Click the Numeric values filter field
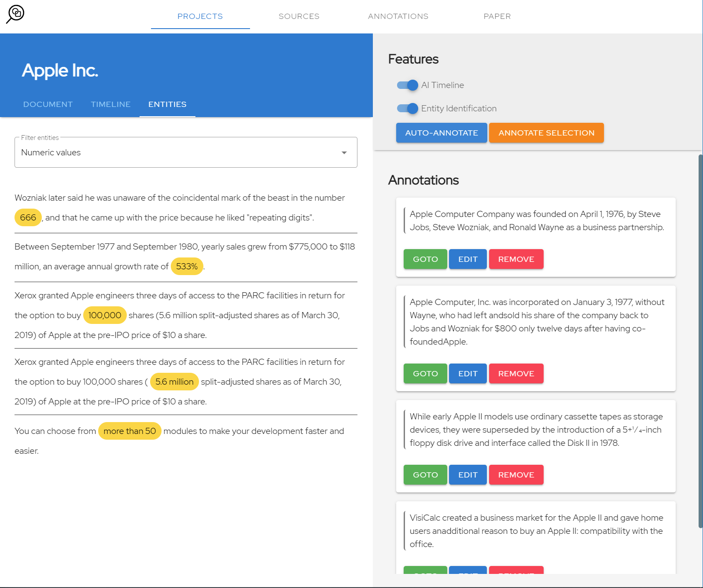The width and height of the screenshot is (703, 588). (x=186, y=152)
